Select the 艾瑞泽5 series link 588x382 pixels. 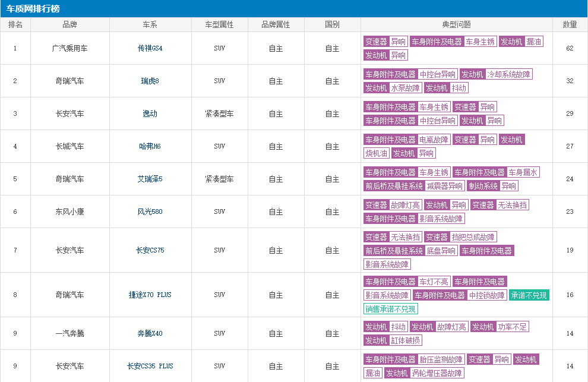click(x=150, y=179)
